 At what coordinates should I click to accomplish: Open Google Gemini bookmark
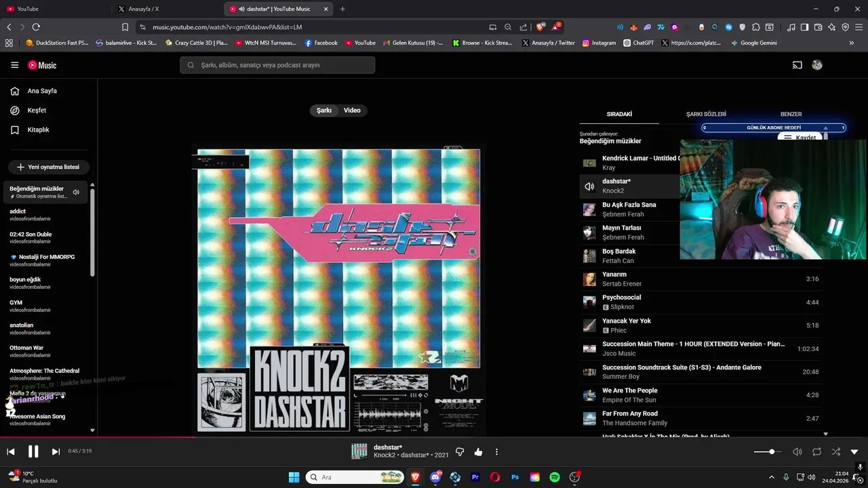(x=753, y=43)
